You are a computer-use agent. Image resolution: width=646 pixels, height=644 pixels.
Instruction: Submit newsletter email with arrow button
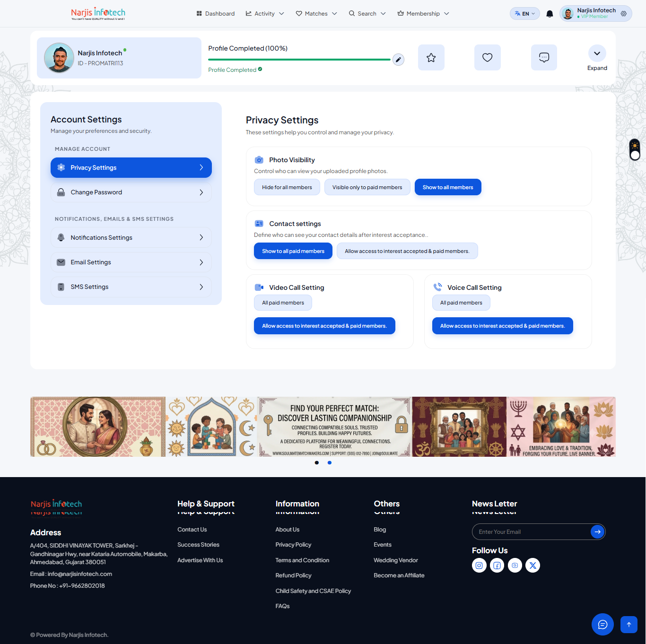point(598,532)
